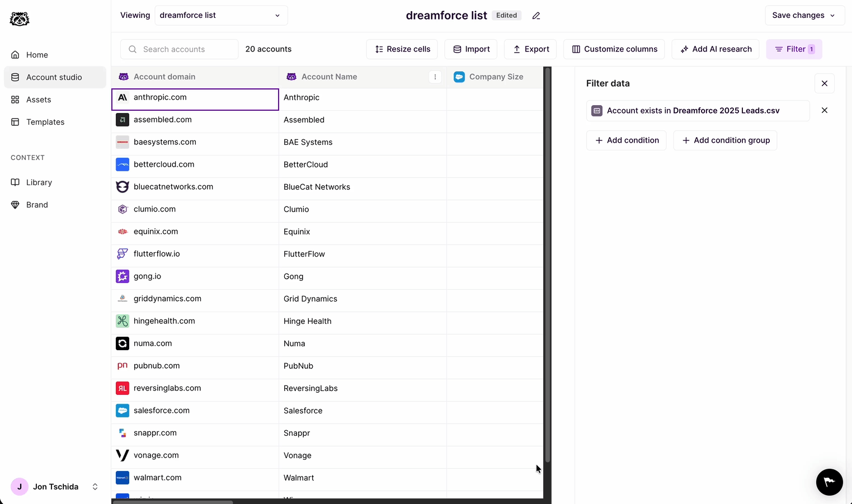852x504 pixels.
Task: Go to Home in the sidebar
Action: click(x=55, y=55)
